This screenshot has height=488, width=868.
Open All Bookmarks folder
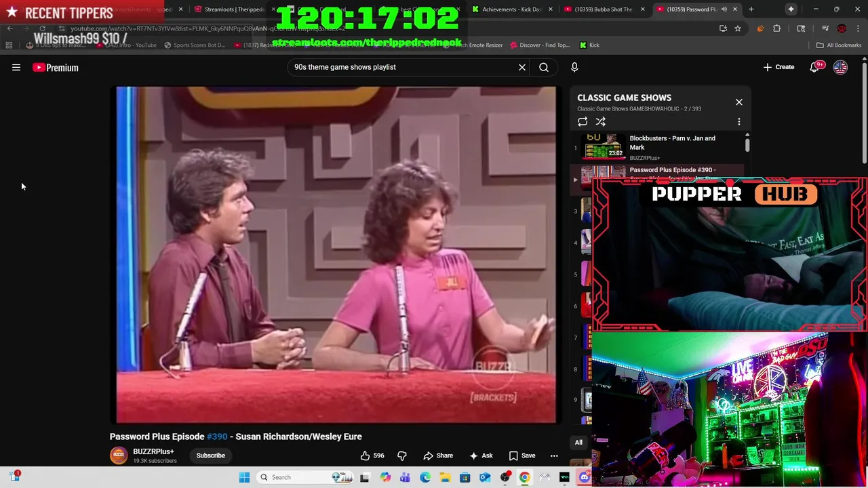839,45
